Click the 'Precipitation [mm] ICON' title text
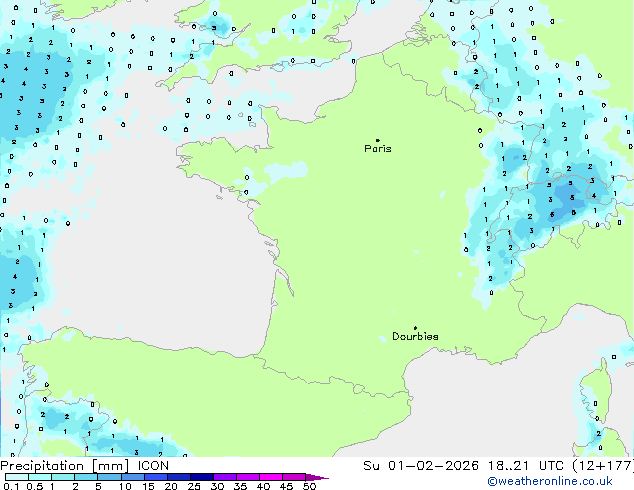 tap(85, 466)
